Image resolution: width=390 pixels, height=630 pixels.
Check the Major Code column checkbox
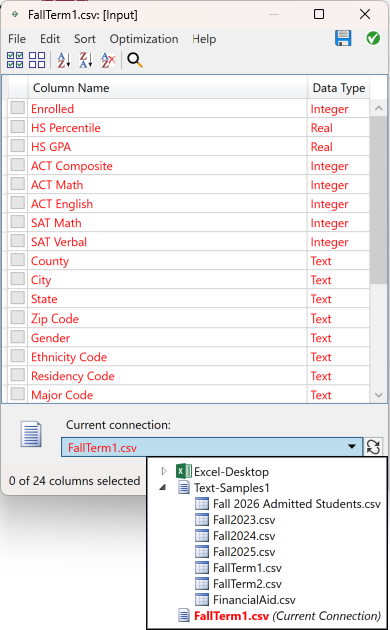click(x=18, y=394)
